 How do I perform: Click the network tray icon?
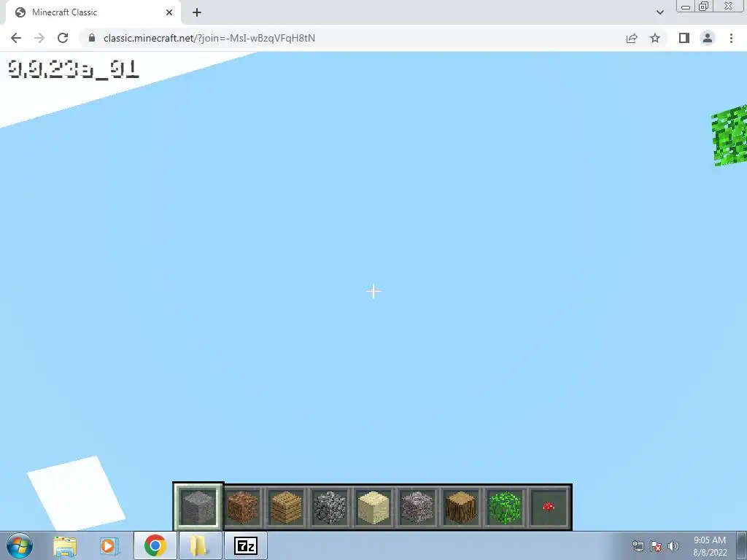(638, 546)
